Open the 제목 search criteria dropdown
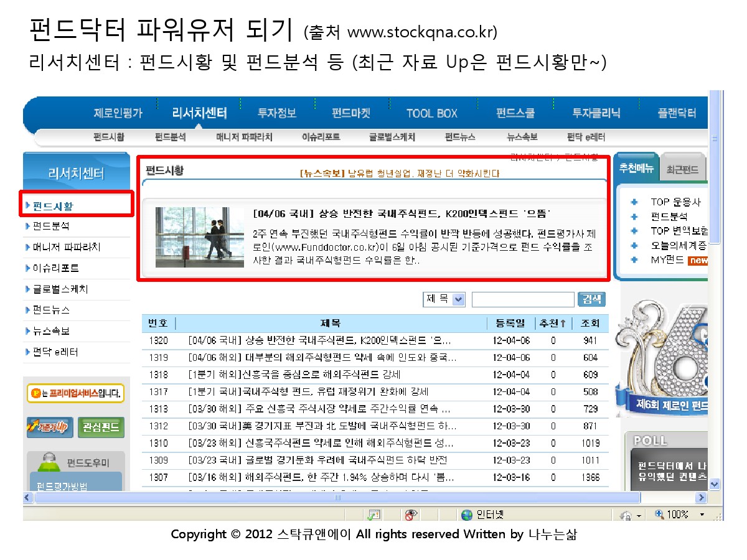The image size is (747, 560). pyautogui.click(x=459, y=299)
